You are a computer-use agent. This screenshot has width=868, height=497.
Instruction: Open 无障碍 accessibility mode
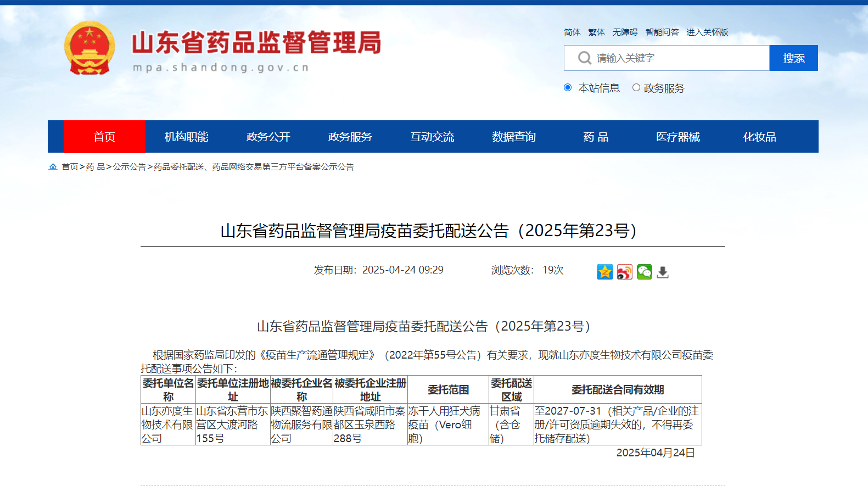click(x=625, y=32)
